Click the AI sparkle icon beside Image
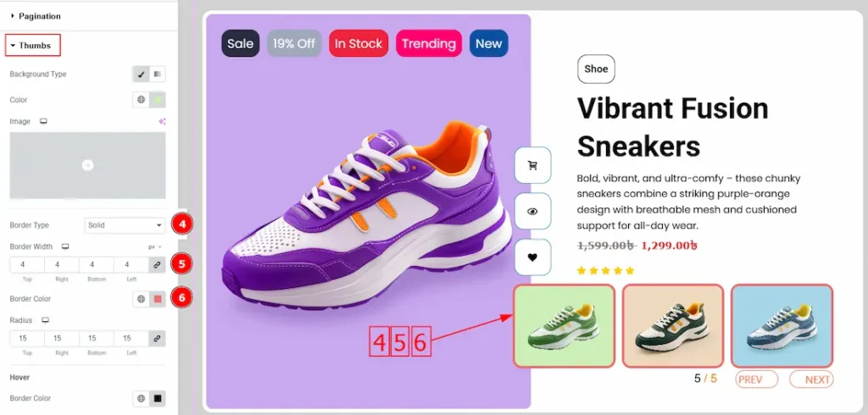 tap(162, 122)
